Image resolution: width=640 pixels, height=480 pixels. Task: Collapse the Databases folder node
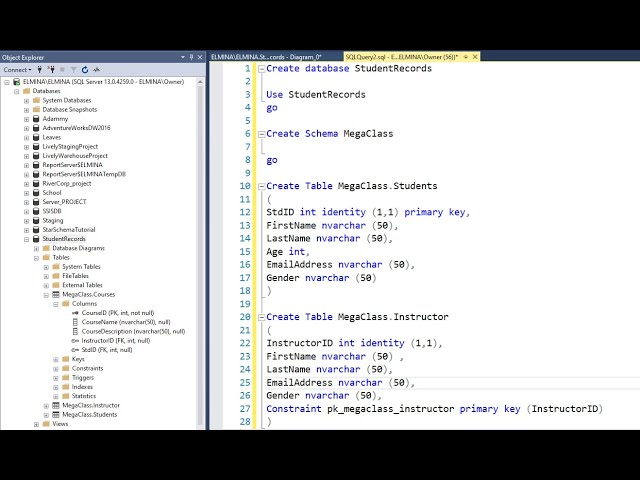point(17,91)
